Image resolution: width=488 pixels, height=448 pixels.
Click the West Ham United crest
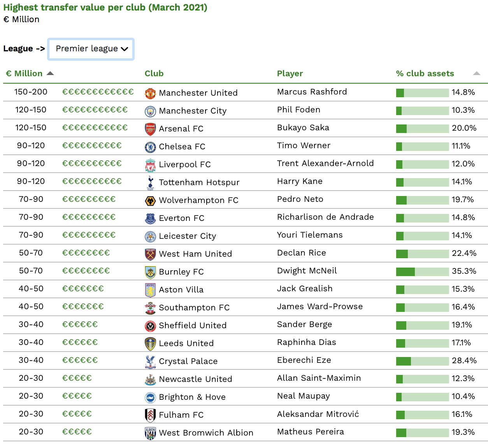pyautogui.click(x=150, y=254)
